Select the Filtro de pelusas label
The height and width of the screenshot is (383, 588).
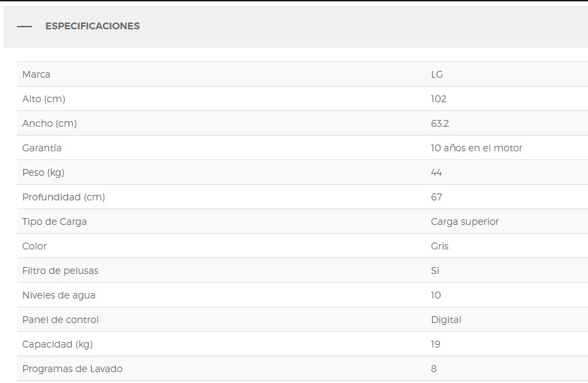[x=60, y=271]
